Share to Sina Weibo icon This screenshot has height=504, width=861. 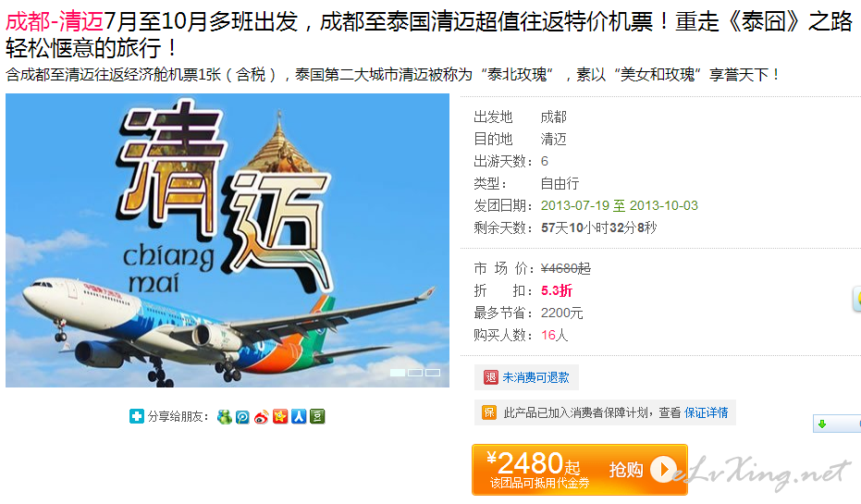click(x=262, y=417)
